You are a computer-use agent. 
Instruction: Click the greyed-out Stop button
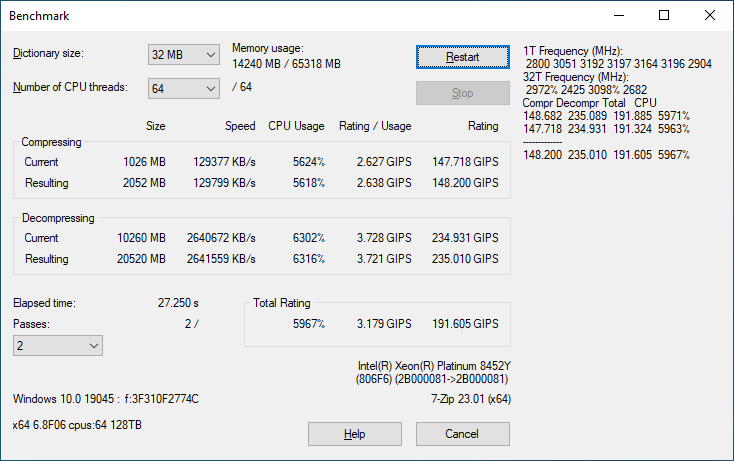tap(462, 93)
